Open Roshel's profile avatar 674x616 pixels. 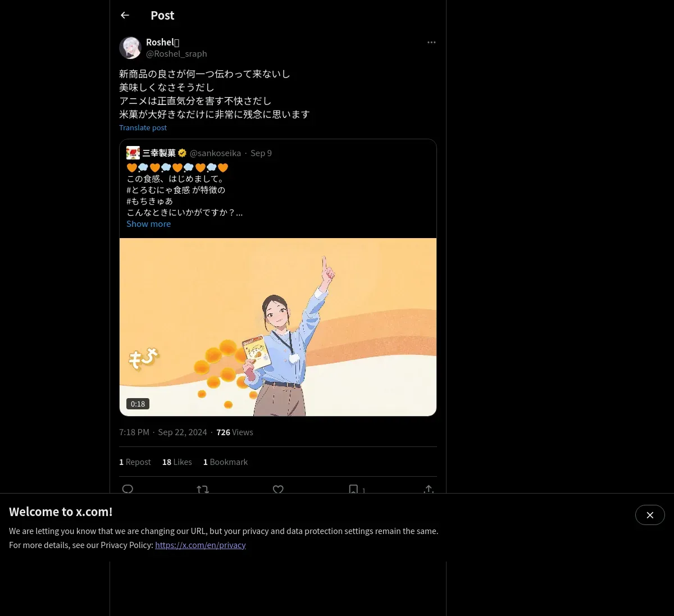[130, 48]
